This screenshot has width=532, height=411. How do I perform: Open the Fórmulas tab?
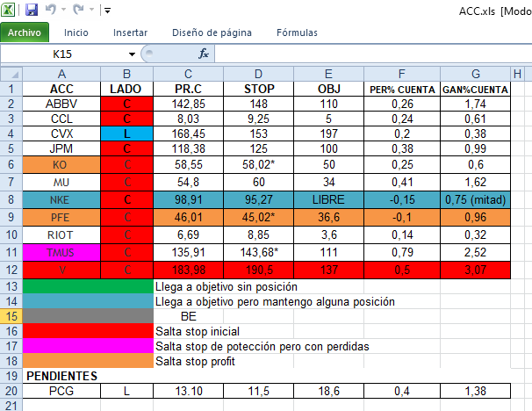pos(297,32)
